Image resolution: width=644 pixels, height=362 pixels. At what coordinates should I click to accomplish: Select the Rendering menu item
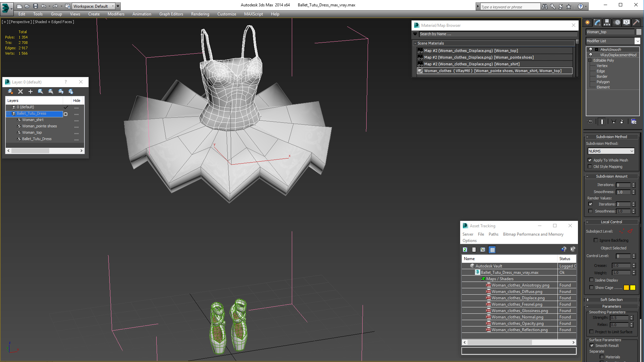pos(200,14)
